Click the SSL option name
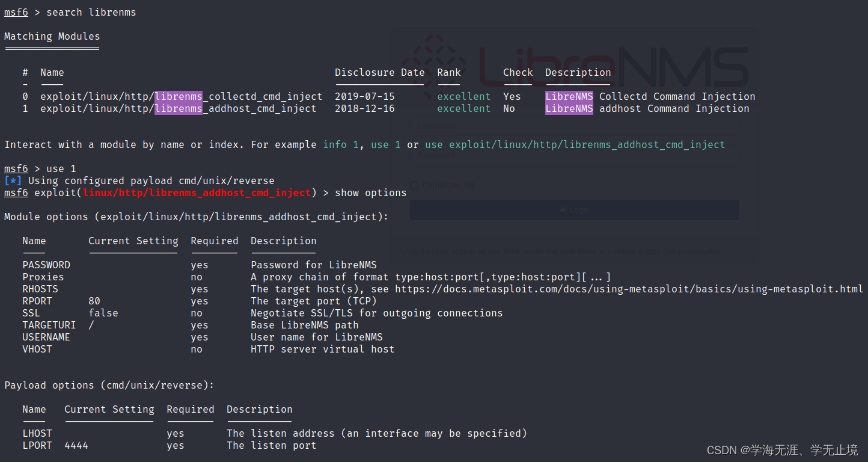 coord(31,313)
